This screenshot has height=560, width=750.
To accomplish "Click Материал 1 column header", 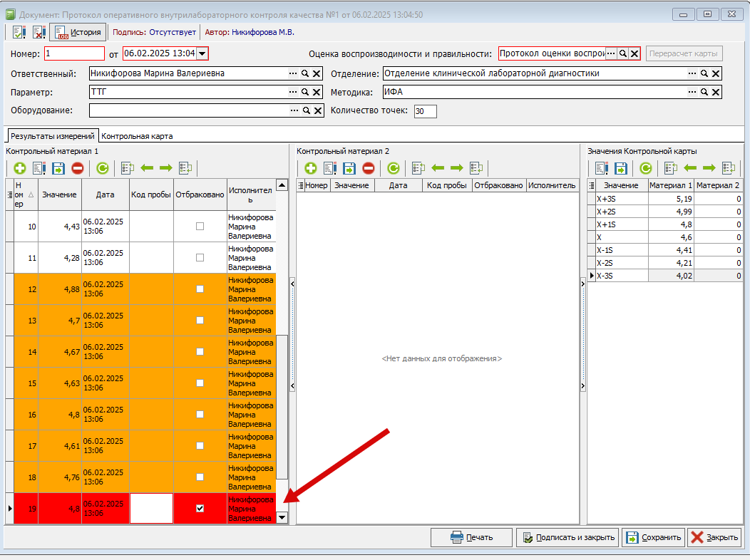I will tap(671, 185).
